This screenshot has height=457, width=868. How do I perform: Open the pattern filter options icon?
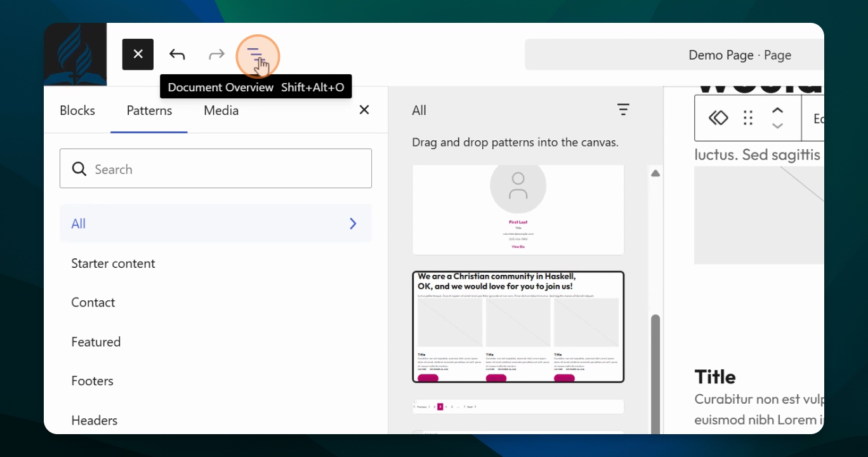[x=624, y=110]
